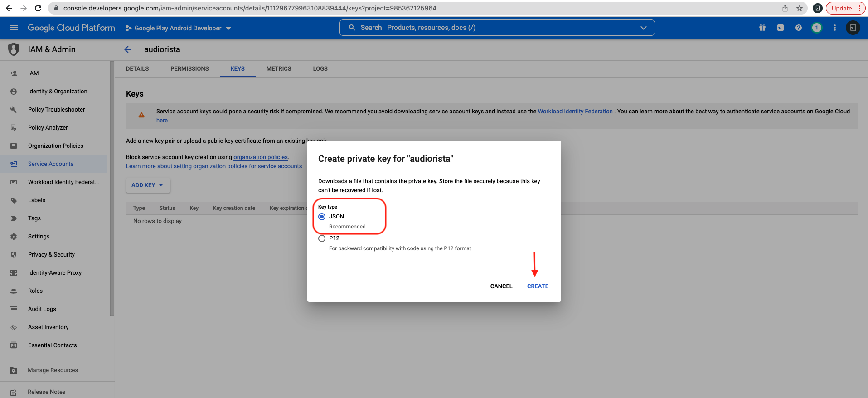
Task: Click the search magnifier icon
Action: [352, 28]
